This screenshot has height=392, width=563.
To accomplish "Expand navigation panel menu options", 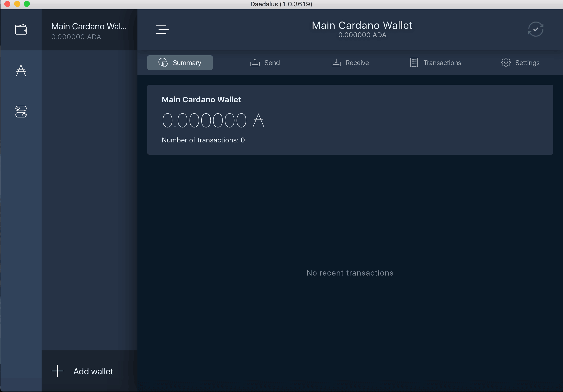I will 162,29.
